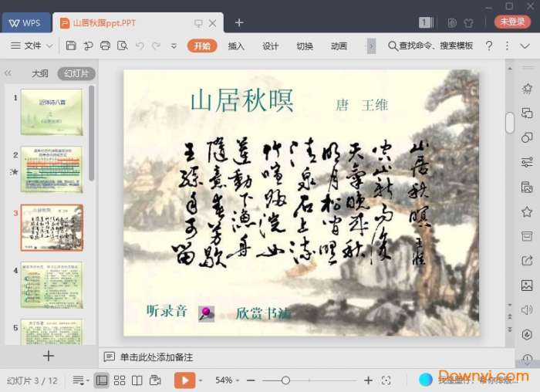Viewport: 540px width, 392px height.
Task: Expand the quick access toolbar customize arrow
Action: [x=174, y=46]
